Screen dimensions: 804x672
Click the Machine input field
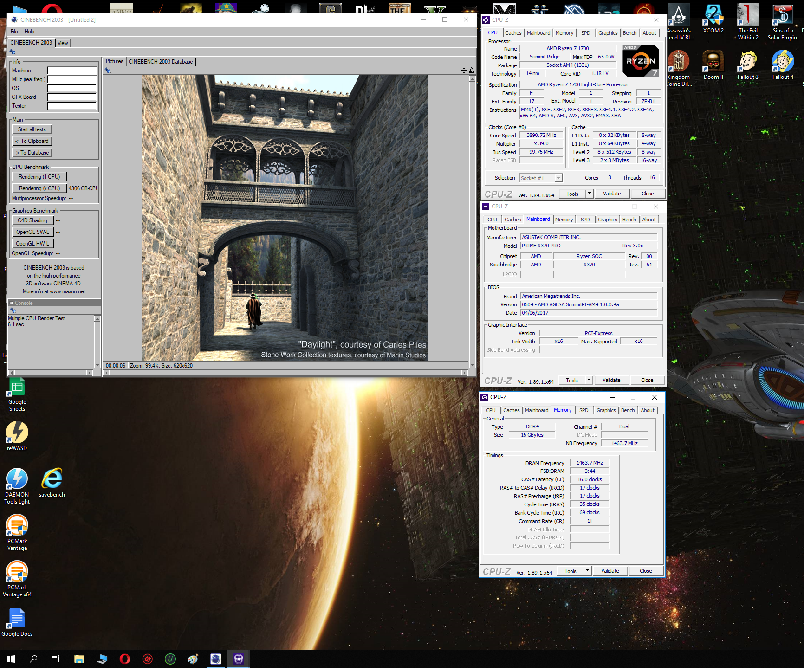(72, 71)
